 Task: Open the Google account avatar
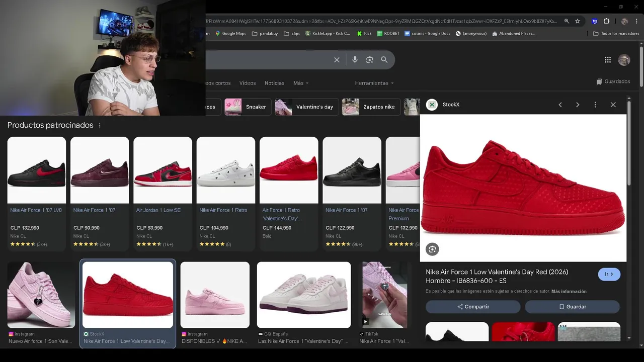[624, 60]
